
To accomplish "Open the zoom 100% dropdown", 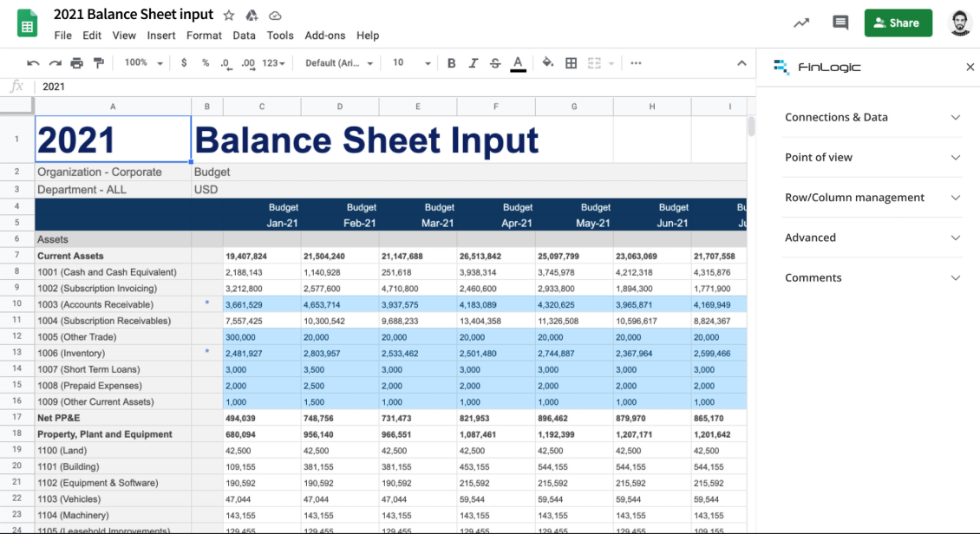I will (143, 63).
